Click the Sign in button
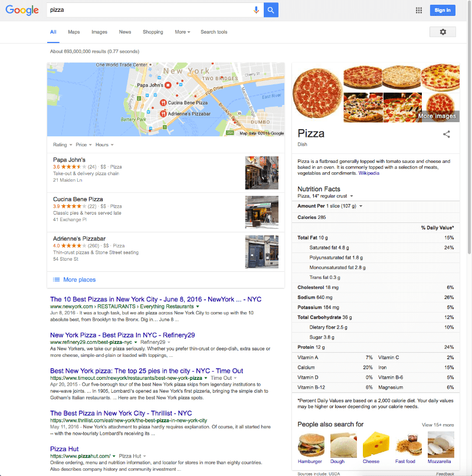472x476 pixels. click(x=442, y=10)
